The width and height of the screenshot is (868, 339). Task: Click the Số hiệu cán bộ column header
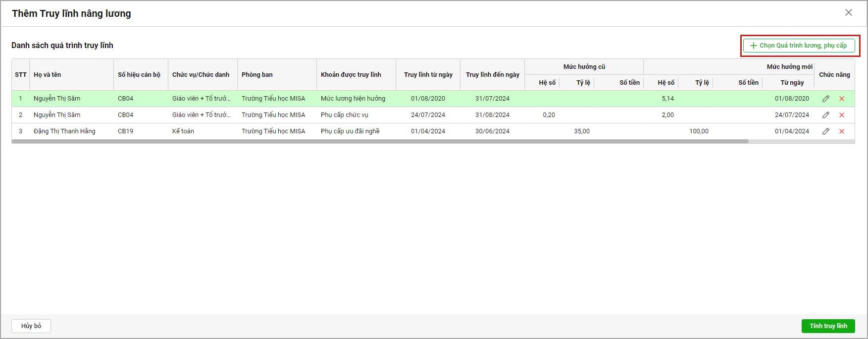(139, 75)
